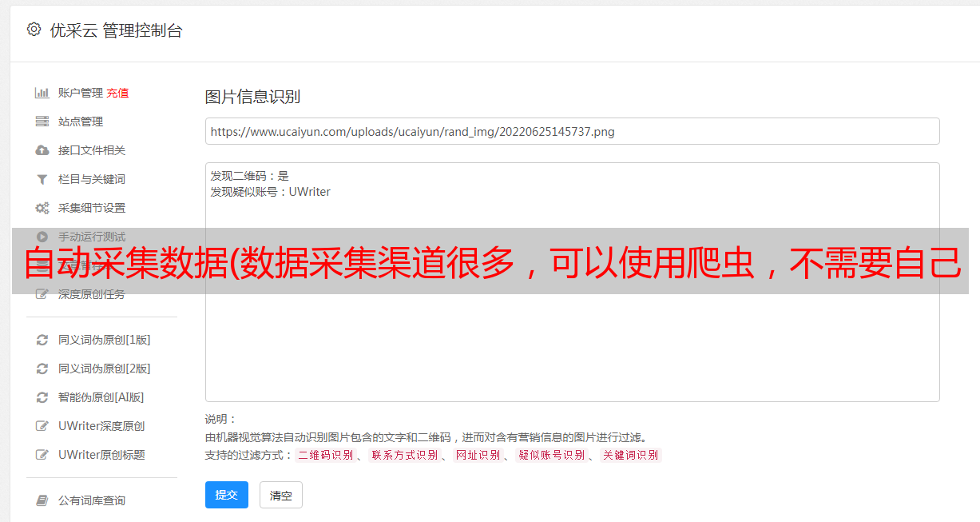Image resolution: width=980 pixels, height=522 pixels.
Task: Click the red 充值 link
Action: point(117,93)
